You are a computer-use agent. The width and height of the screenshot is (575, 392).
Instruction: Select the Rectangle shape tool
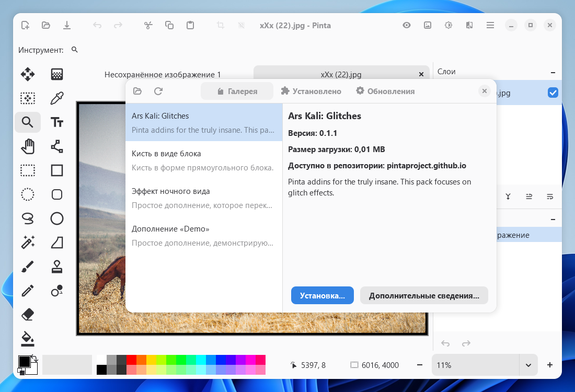[57, 170]
